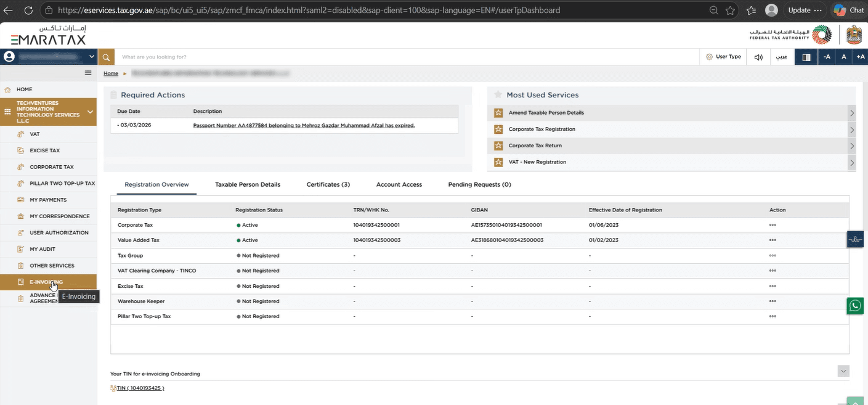Expand the user account dropdown
Image resolution: width=868 pixels, height=405 pixels.
[92, 57]
